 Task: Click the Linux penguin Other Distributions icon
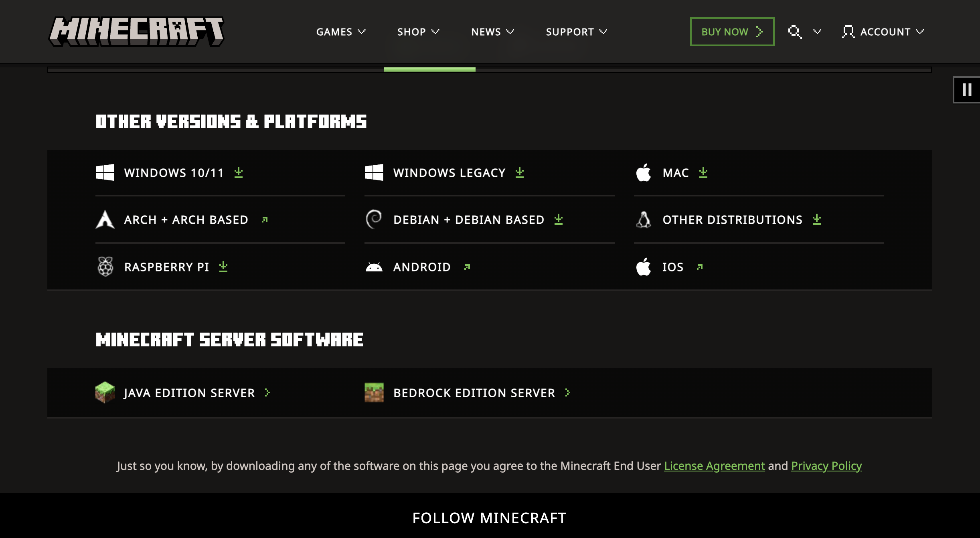[x=644, y=220]
